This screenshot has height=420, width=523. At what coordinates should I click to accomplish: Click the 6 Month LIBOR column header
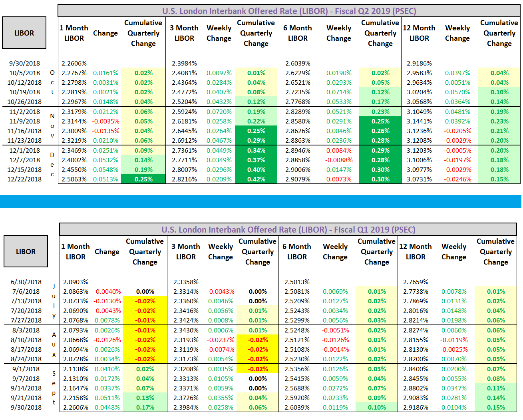[x=298, y=33]
